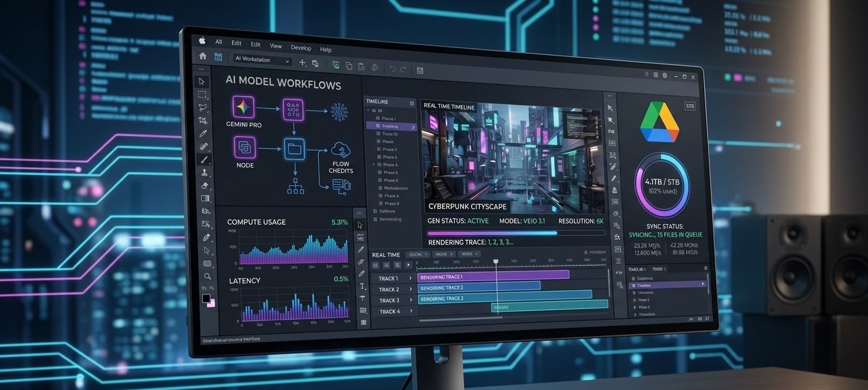This screenshot has height=390, width=868.
Task: Click the foreground black color swatch
Action: [x=206, y=299]
